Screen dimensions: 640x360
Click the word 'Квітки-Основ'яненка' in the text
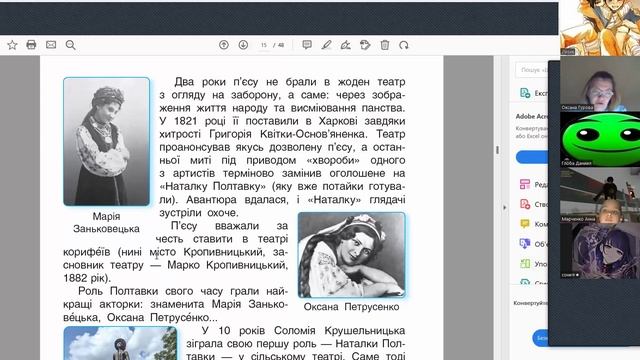pos(313,134)
